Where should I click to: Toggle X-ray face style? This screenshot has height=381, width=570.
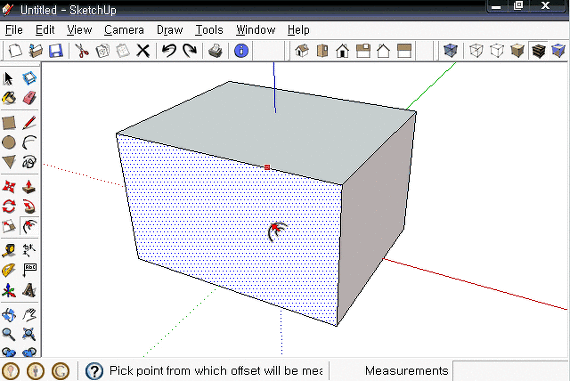click(x=450, y=51)
